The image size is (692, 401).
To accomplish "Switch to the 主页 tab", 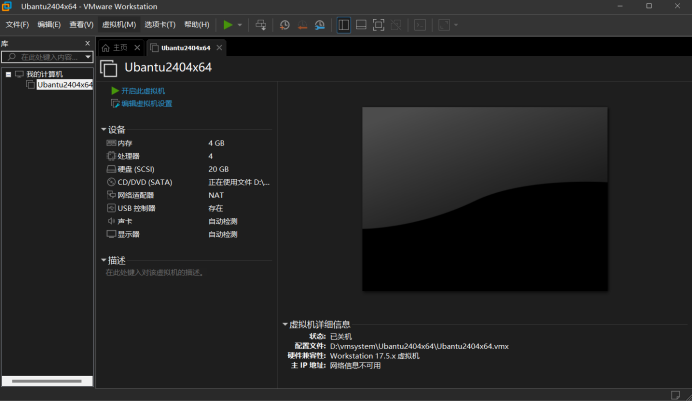I will [115, 48].
